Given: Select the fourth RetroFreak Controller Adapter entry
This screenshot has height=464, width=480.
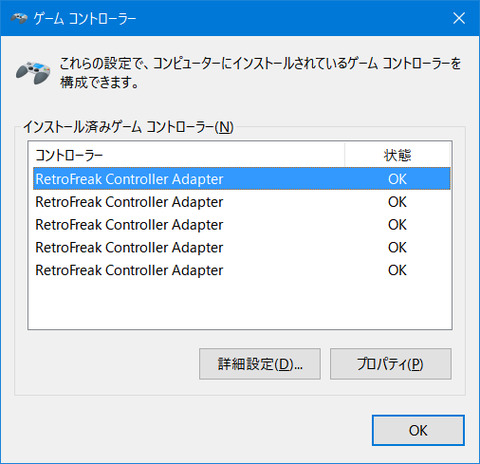Looking at the screenshot, I should [x=242, y=247].
